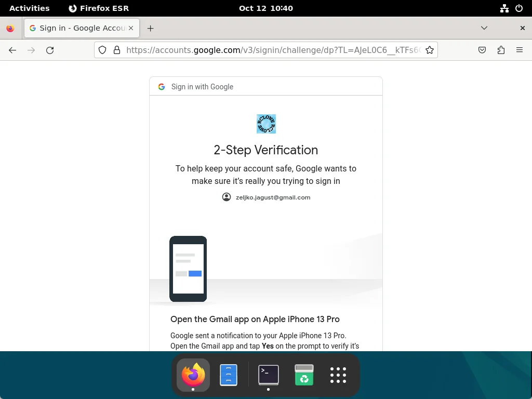Click "Open the Gmail app on Apple iPhone 13 Pro"

[255, 320]
